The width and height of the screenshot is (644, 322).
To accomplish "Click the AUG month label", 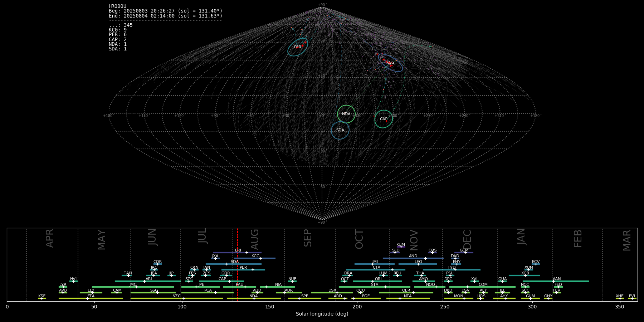I will pyautogui.click(x=255, y=239).
